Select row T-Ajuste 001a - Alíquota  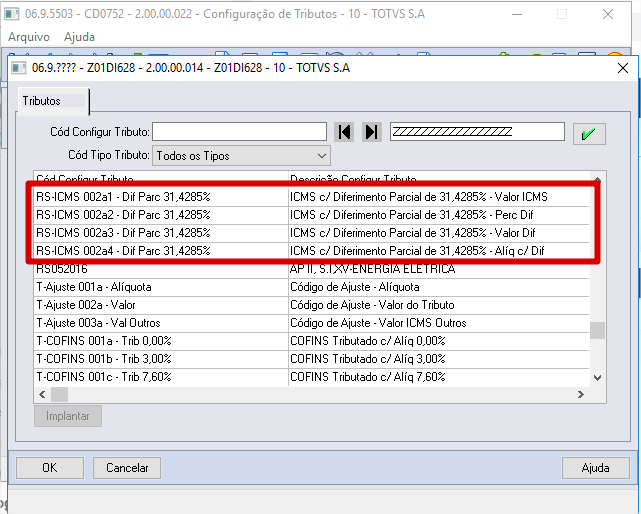tap(312, 287)
